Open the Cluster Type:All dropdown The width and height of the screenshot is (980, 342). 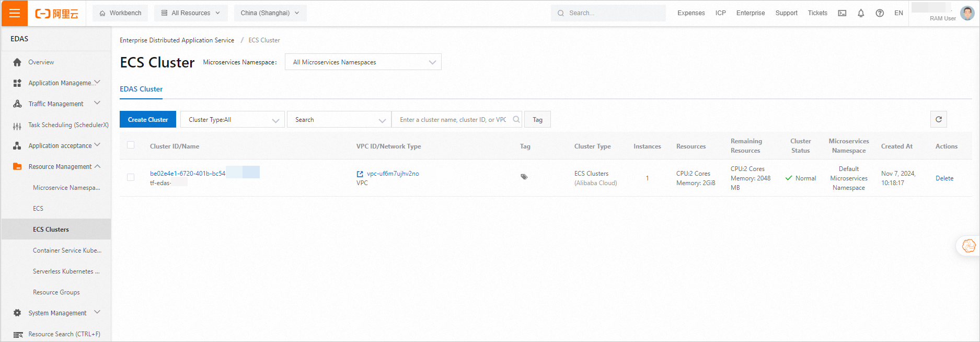[233, 120]
